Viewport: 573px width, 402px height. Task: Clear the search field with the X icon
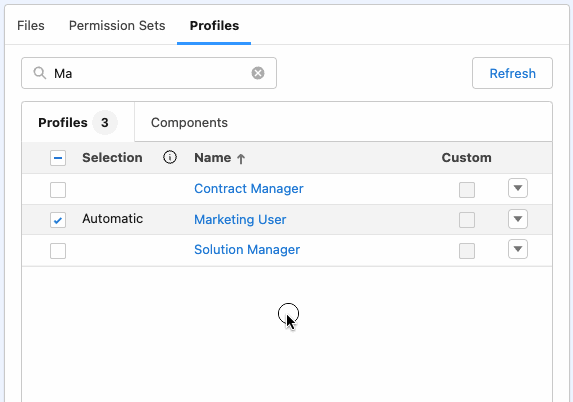point(258,73)
